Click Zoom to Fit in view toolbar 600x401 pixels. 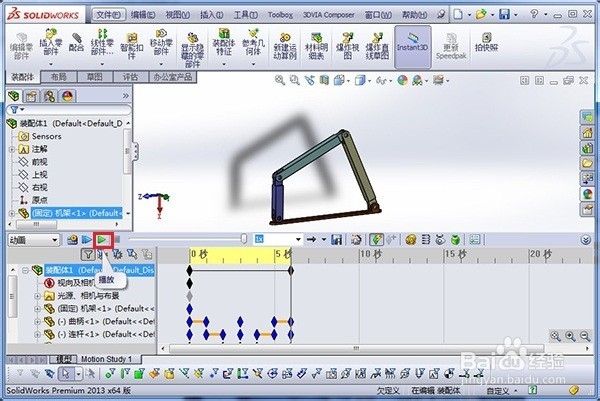tap(280, 80)
